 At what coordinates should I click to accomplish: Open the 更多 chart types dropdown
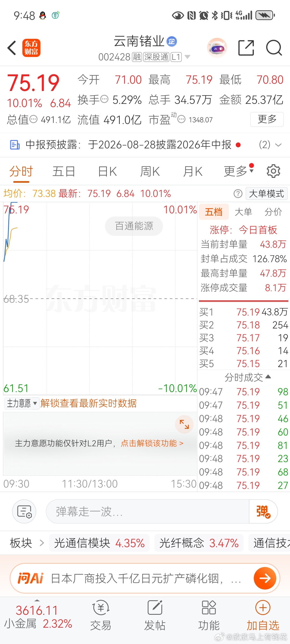coord(239,171)
